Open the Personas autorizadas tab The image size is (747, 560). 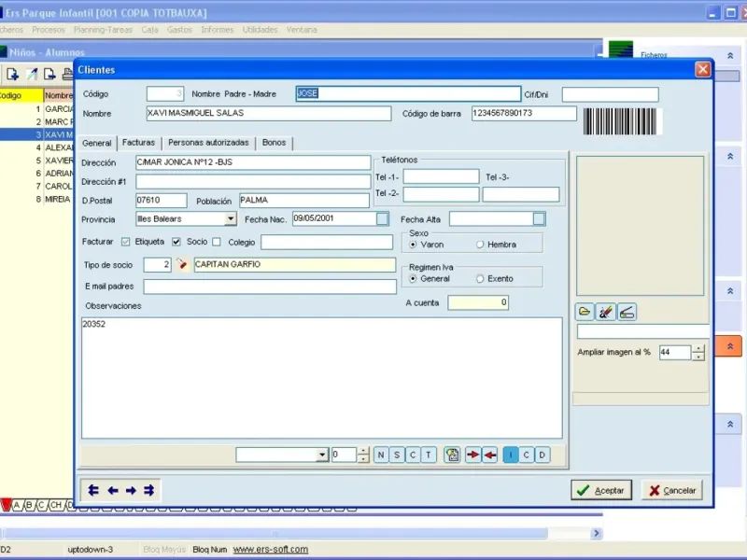coord(208,143)
